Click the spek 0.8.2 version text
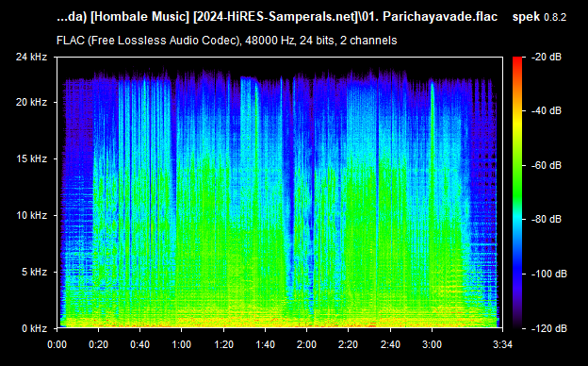 [539, 17]
